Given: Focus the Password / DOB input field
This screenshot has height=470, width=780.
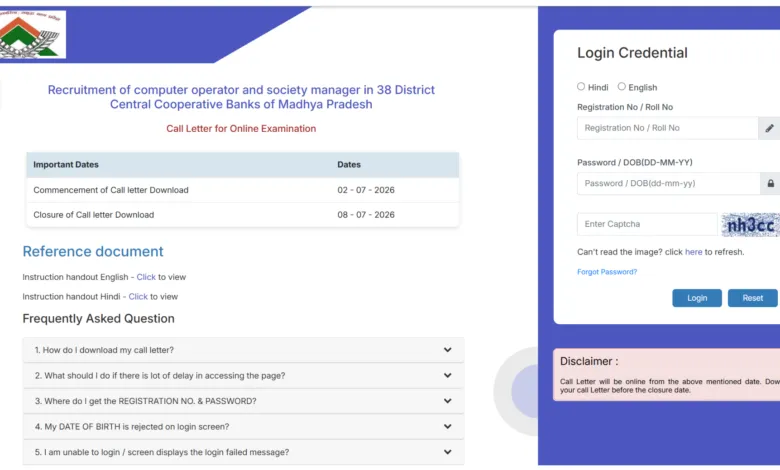Looking at the screenshot, I should coord(668,184).
